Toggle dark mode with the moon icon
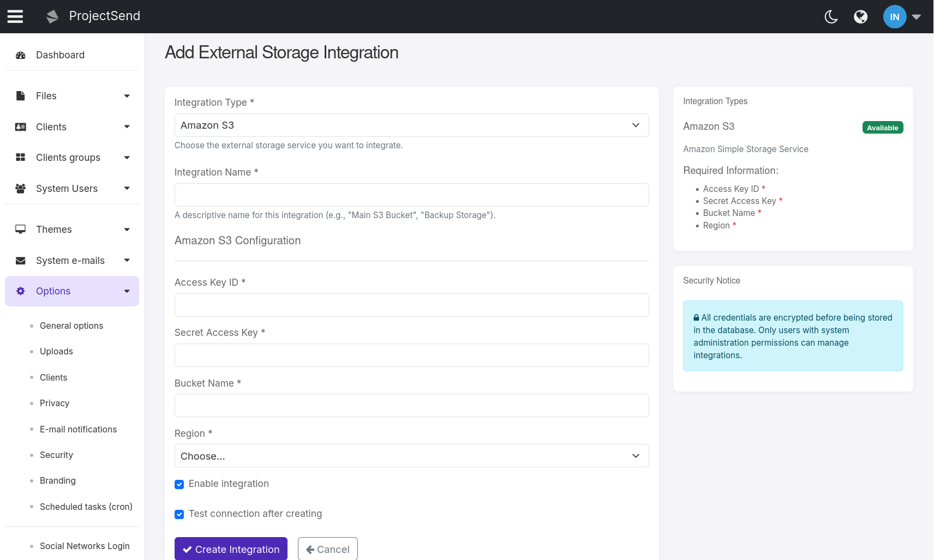Screen dimensions: 934x560 831,16
